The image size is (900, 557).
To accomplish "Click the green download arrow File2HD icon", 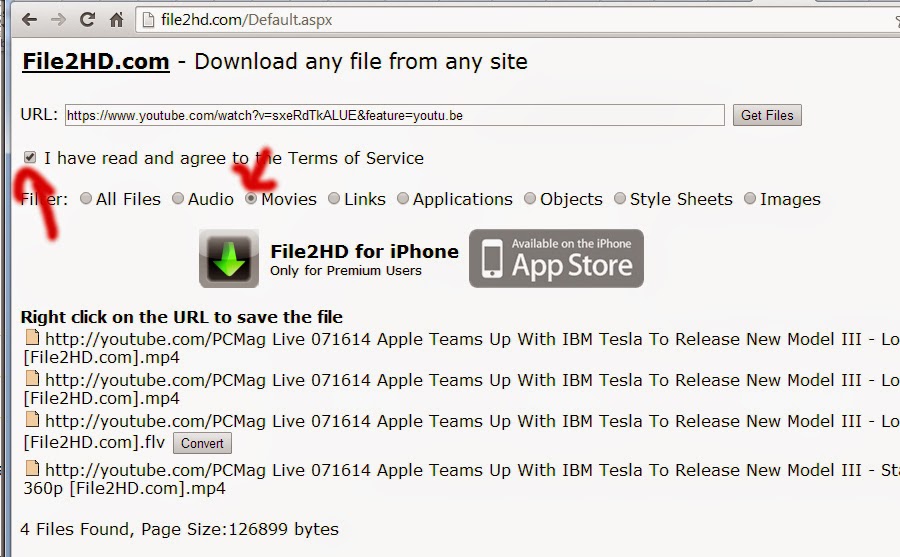I will (x=229, y=258).
